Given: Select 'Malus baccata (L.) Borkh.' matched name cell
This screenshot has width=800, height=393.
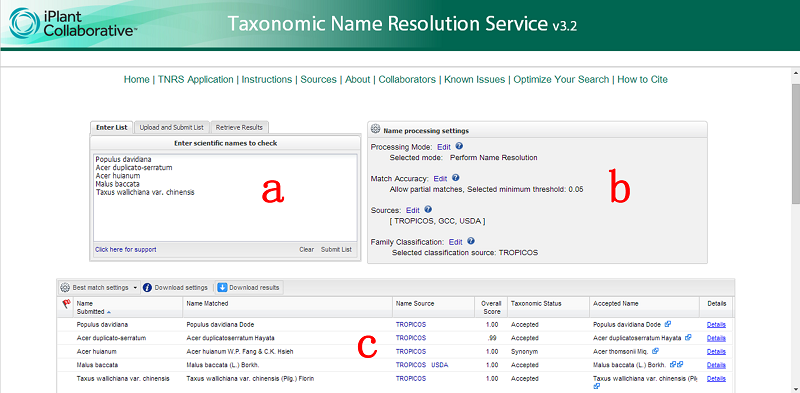Looking at the screenshot, I should click(x=222, y=365).
